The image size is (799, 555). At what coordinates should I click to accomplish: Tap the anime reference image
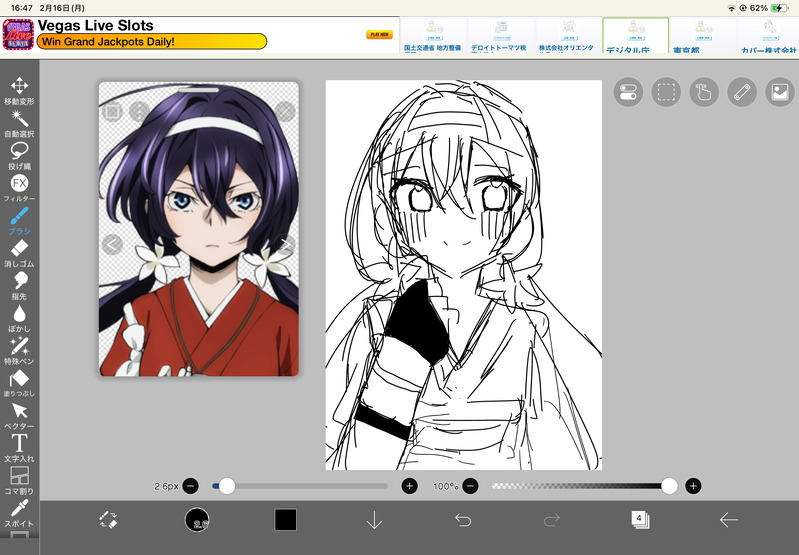[199, 229]
